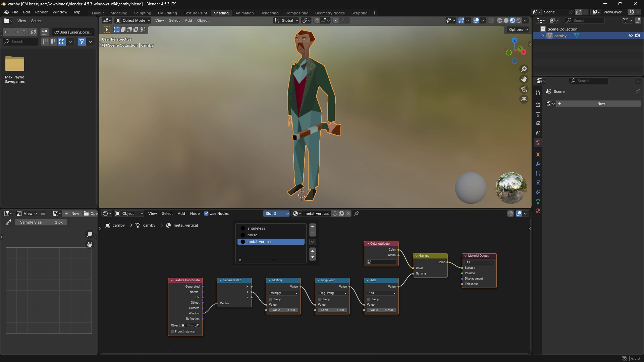Click the pan hand icon in viewport
This screenshot has width=644, height=362.
(524, 79)
